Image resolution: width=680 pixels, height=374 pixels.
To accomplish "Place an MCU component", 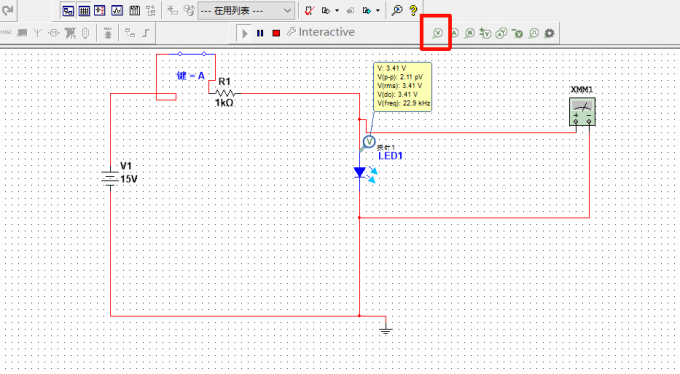I will [108, 33].
